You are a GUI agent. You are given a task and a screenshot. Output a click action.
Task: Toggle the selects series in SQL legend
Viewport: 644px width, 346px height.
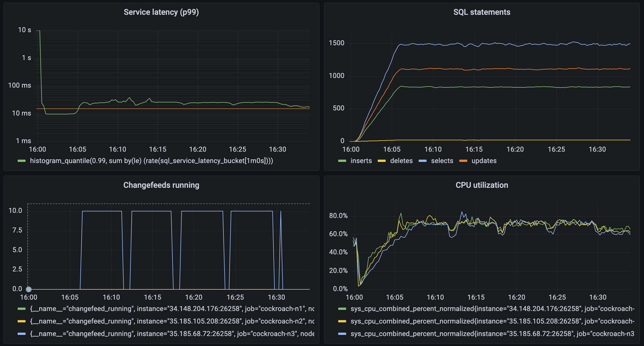coord(442,161)
